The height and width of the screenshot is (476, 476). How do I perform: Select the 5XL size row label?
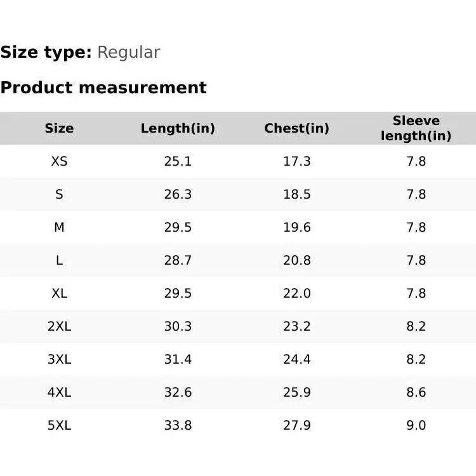click(x=59, y=425)
